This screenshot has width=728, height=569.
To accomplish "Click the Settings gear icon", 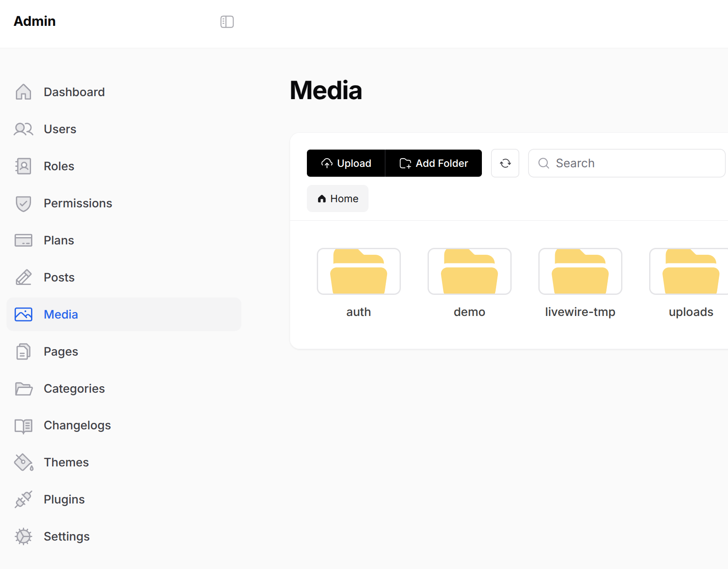I will tap(23, 536).
